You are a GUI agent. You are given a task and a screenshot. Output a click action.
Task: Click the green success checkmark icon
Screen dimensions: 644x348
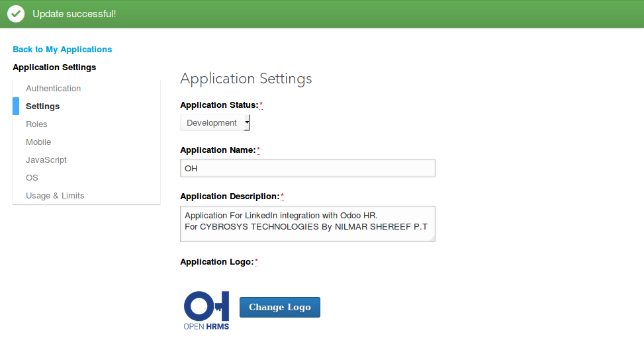pos(16,14)
